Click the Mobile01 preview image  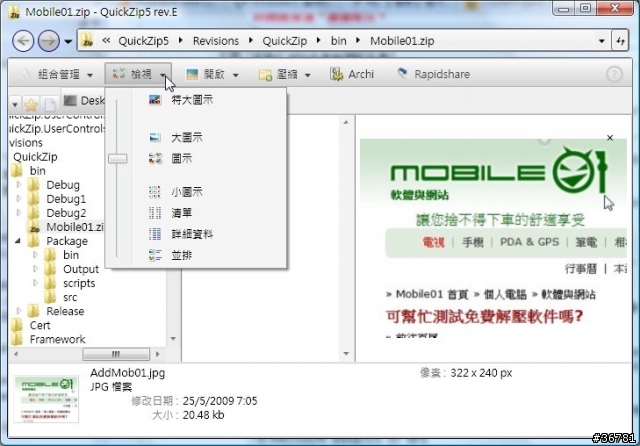pos(493,238)
